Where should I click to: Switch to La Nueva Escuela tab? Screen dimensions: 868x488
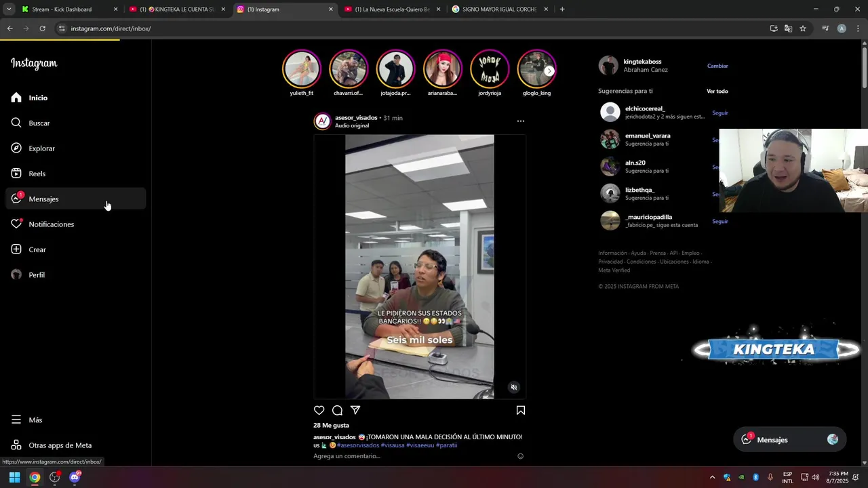(392, 9)
